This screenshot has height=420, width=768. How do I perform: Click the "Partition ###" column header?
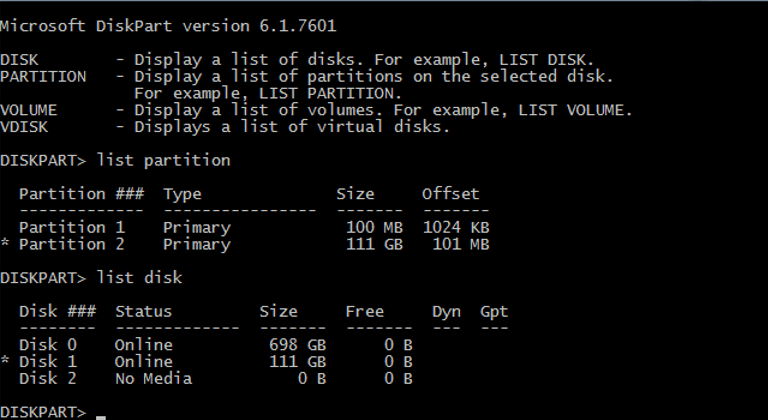81,194
